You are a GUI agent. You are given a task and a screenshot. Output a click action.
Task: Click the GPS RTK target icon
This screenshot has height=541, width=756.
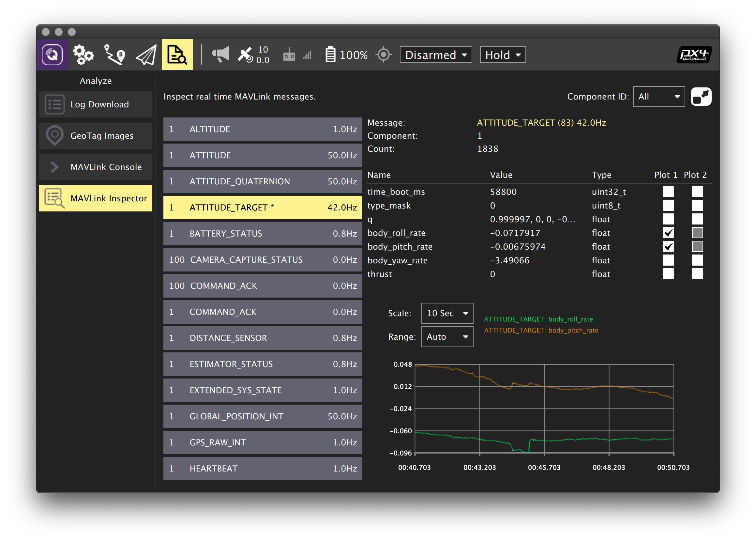pyautogui.click(x=384, y=54)
